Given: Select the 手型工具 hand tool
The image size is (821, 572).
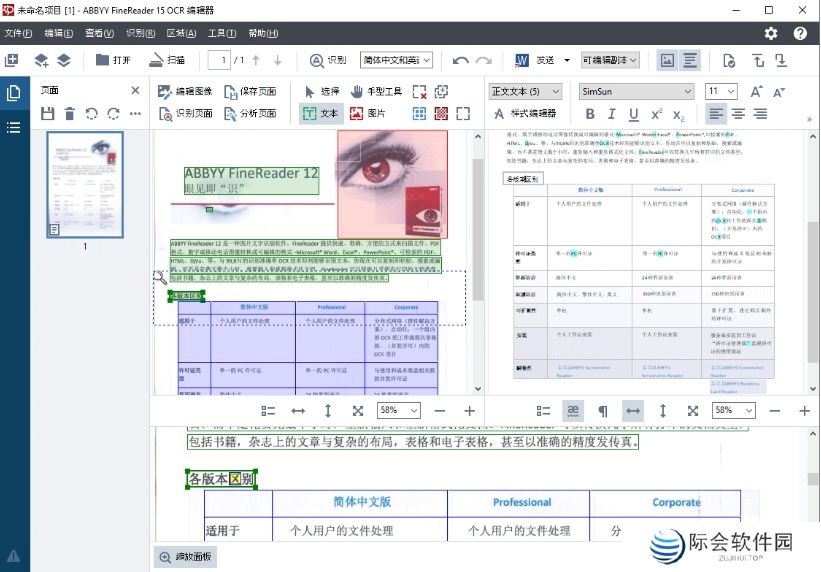Looking at the screenshot, I should [x=376, y=91].
